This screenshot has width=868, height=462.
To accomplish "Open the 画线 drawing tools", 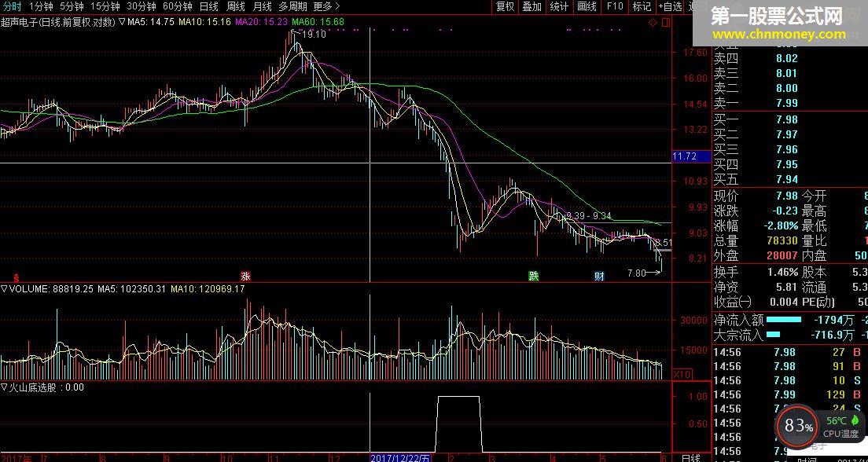I will tap(587, 6).
